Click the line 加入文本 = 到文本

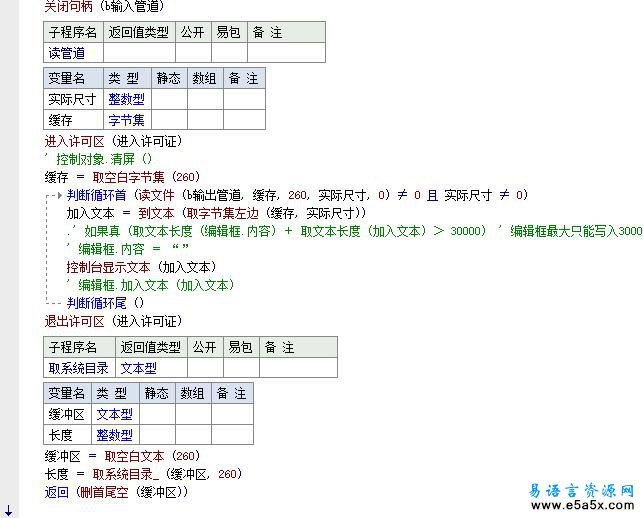pyautogui.click(x=216, y=213)
